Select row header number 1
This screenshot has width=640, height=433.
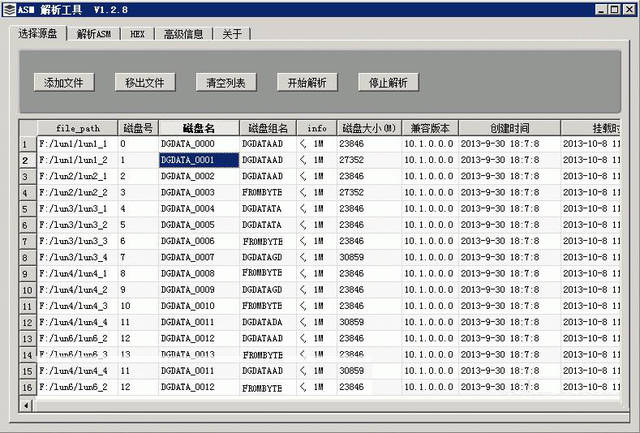click(28, 144)
